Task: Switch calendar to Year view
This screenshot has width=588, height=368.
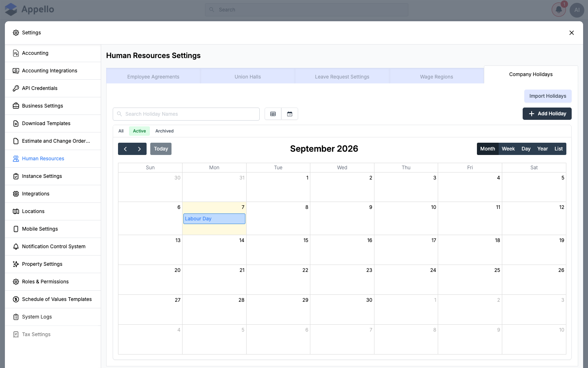Action: click(542, 149)
